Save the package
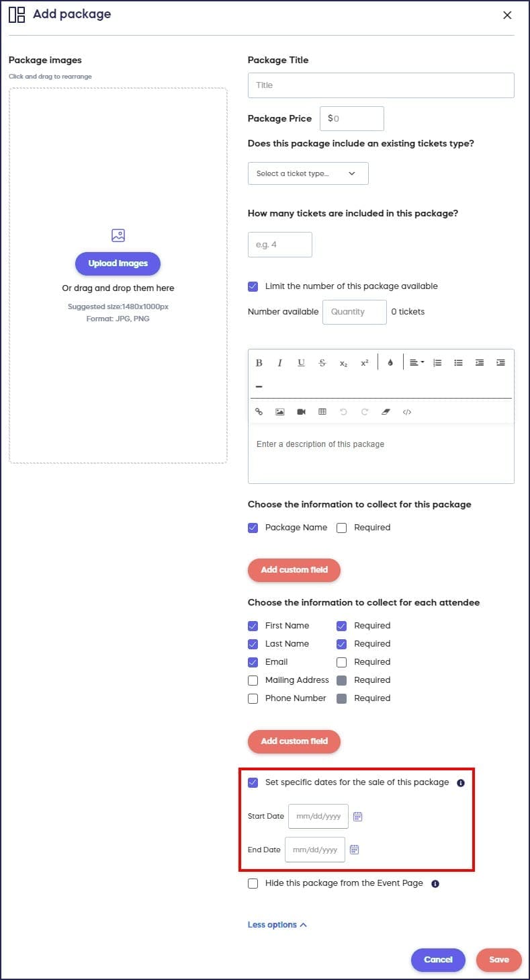 [x=498, y=960]
